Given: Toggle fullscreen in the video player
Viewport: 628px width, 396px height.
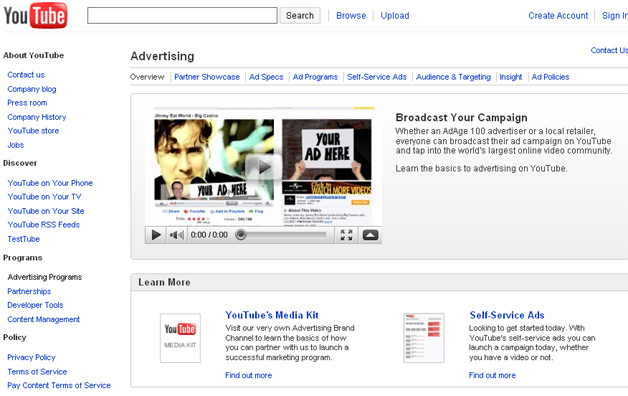Looking at the screenshot, I should click(346, 235).
